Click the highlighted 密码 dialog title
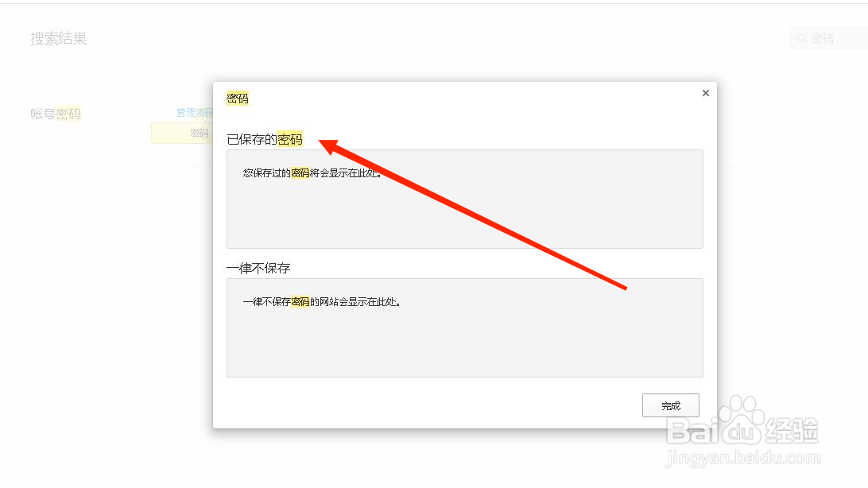Image resolution: width=868 pixels, height=488 pixels. click(237, 98)
